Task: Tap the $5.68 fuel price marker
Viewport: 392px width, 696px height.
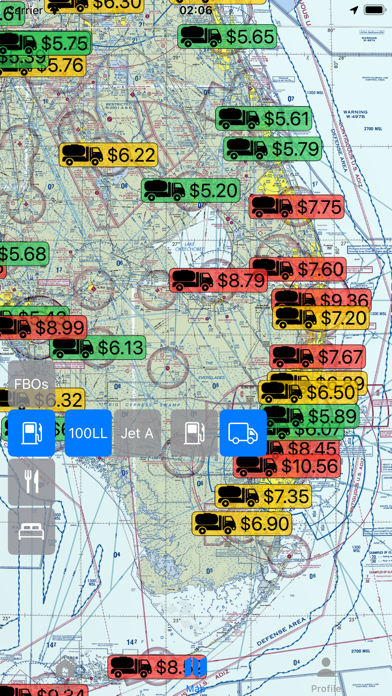Action: click(24, 254)
